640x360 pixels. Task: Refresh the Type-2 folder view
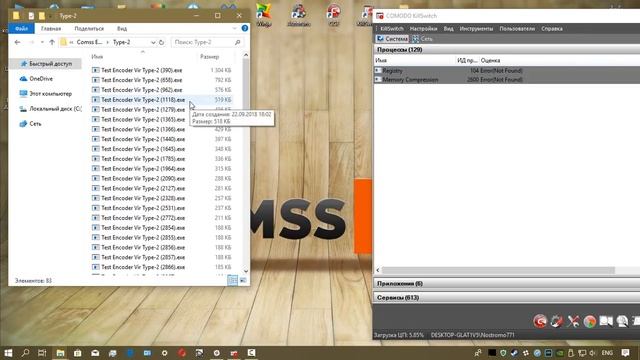(x=161, y=42)
